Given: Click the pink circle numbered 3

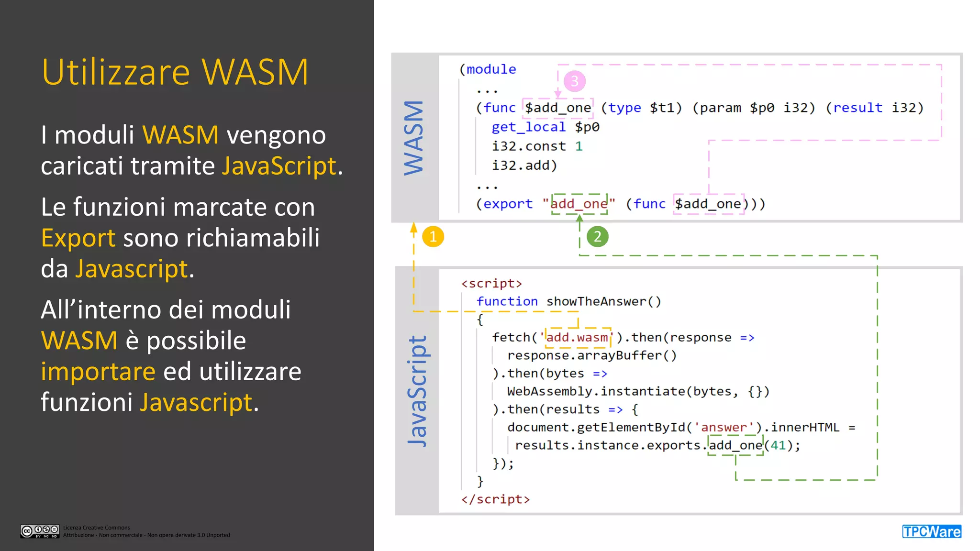Looking at the screenshot, I should coord(574,81).
